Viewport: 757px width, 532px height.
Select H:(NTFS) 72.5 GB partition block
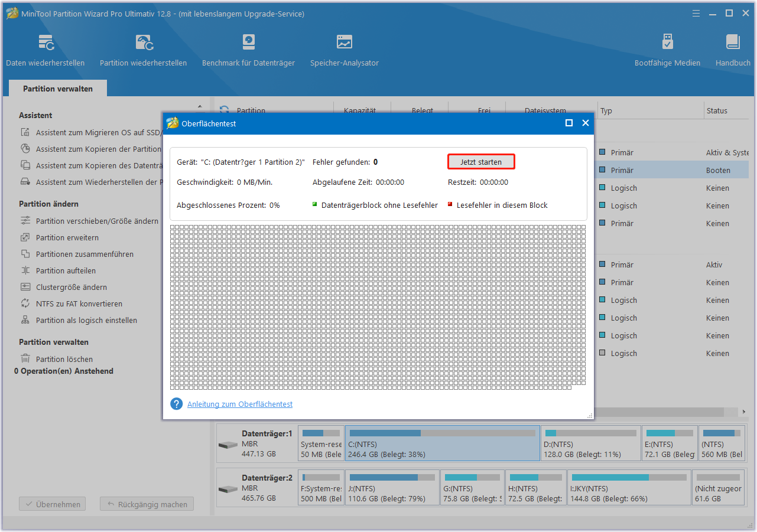[x=536, y=488]
